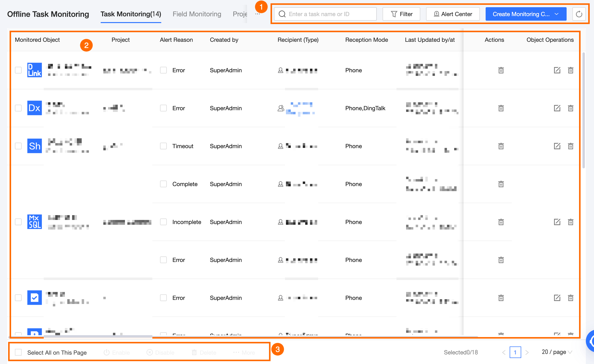This screenshot has height=364, width=594.
Task: Open the Filter panel
Action: point(401,14)
